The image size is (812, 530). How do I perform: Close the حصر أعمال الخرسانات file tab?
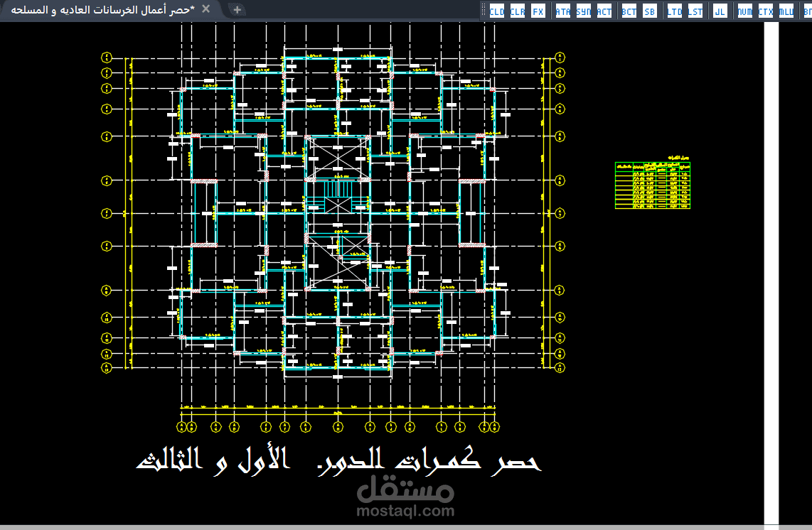click(206, 9)
